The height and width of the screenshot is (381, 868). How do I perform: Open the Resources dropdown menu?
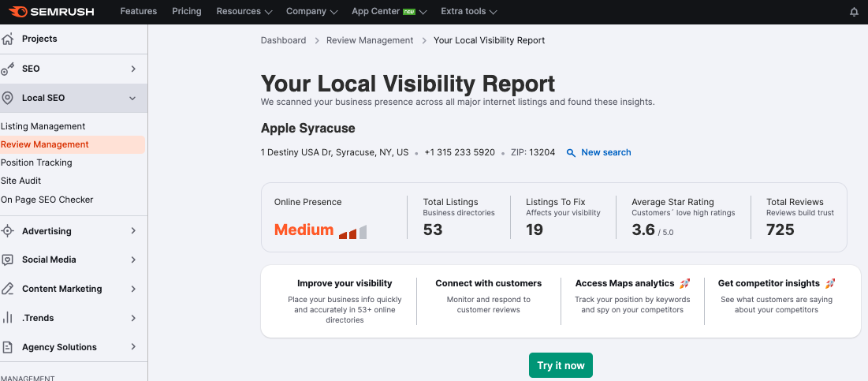tap(244, 12)
